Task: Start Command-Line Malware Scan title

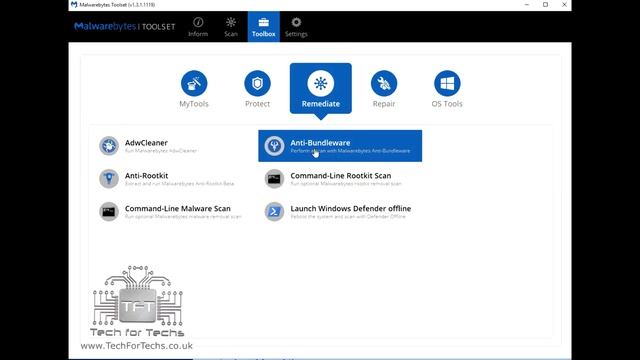Action: [x=178, y=209]
